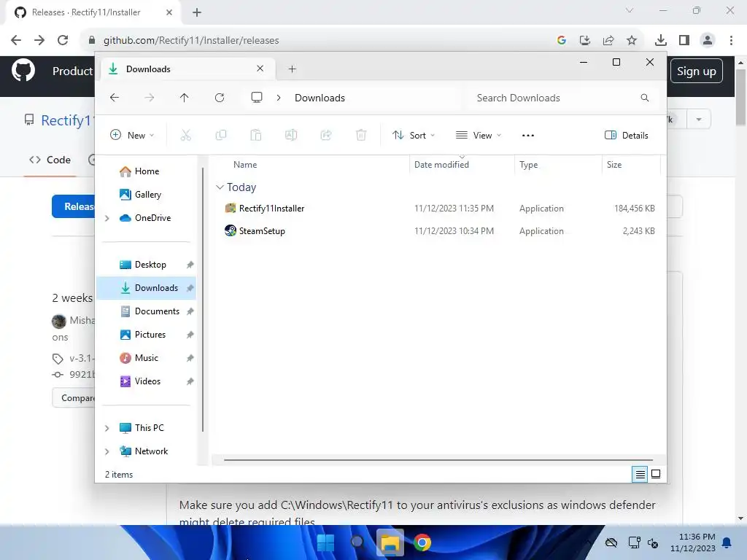Open the See more three-dots menu
Image resolution: width=747 pixels, height=560 pixels.
[528, 135]
